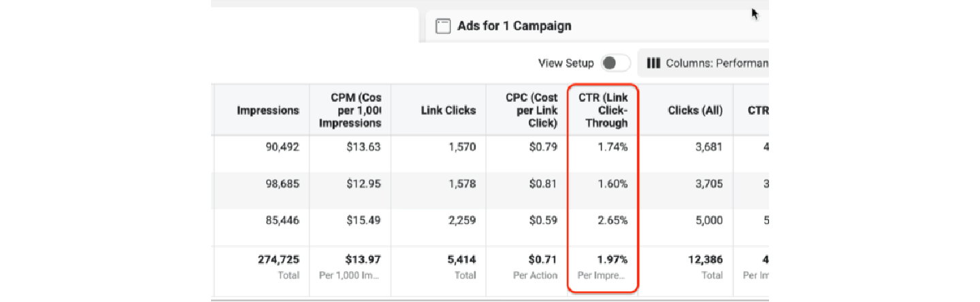The image size is (980, 302).
Task: Open the Columns: Performance dropdown
Action: coord(708,63)
